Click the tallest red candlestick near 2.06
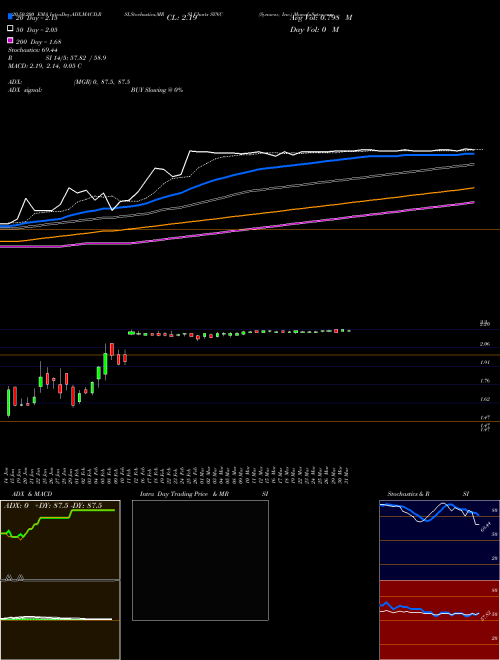Viewport: 500px width, 660px height. point(112,349)
